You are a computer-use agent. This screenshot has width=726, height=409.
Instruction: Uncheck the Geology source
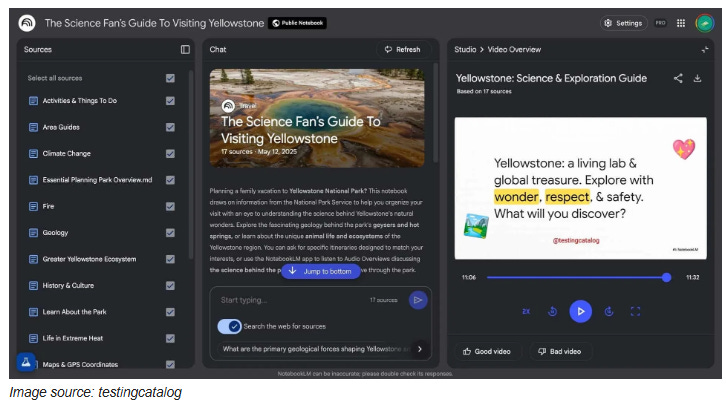[170, 233]
